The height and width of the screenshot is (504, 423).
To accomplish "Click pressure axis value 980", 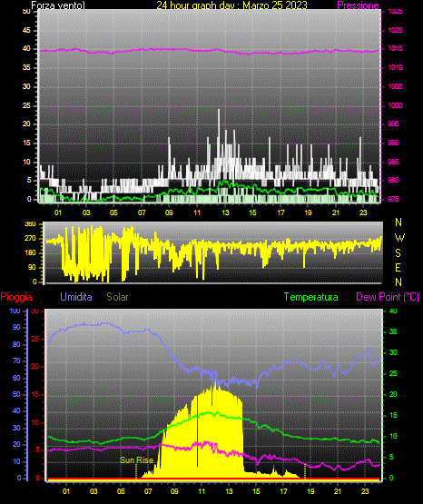I will point(393,180).
